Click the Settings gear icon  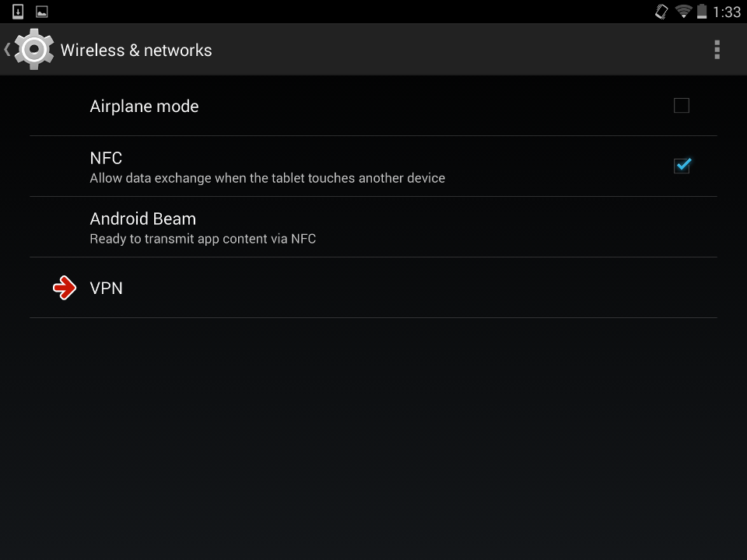point(34,50)
